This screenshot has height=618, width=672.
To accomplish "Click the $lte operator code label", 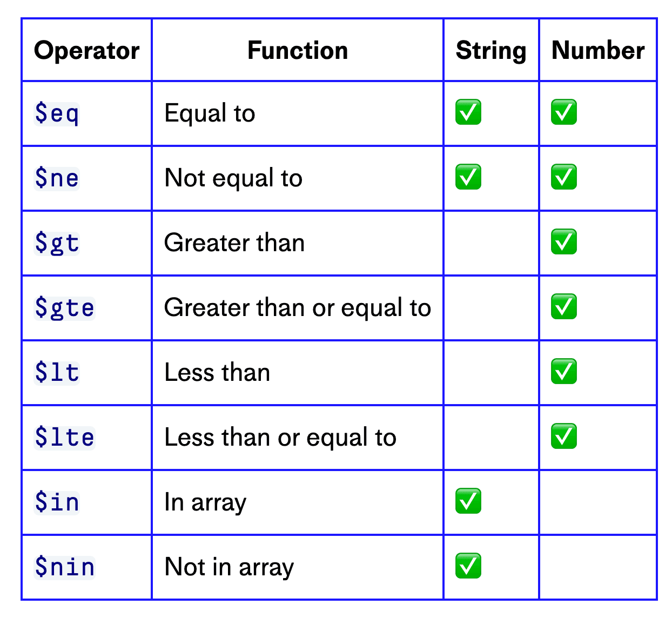I will 64,438.
